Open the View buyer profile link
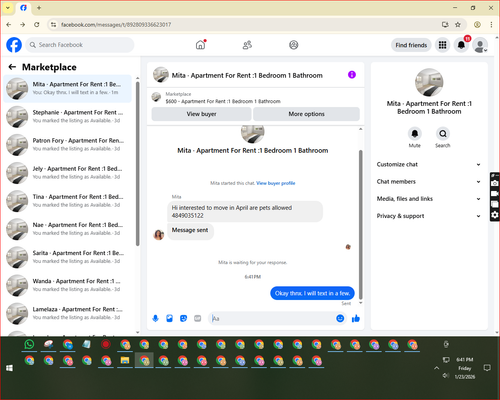Viewport: 500px width, 400px height. point(276,183)
